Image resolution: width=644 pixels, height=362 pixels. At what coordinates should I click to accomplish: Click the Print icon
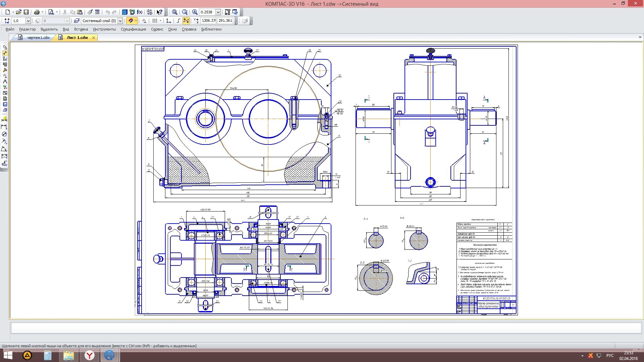(37, 12)
